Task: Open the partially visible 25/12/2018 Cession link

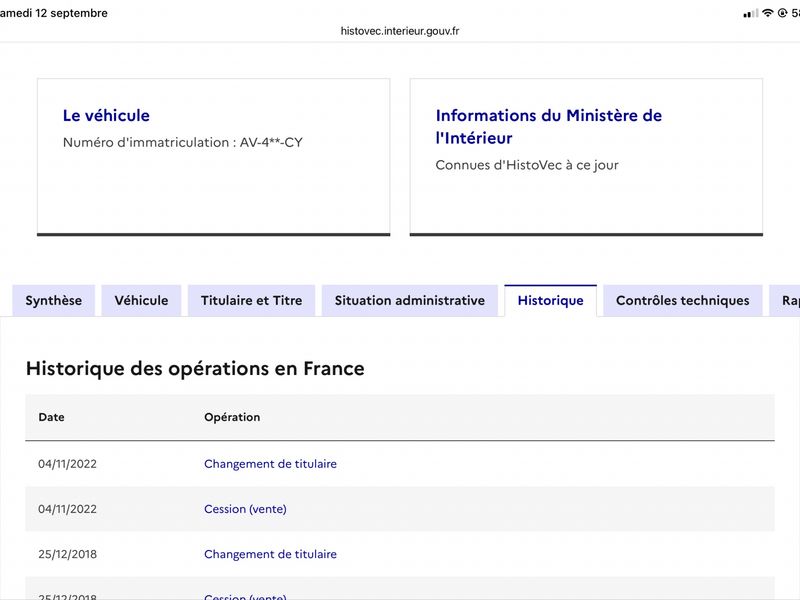Action: pos(245,596)
